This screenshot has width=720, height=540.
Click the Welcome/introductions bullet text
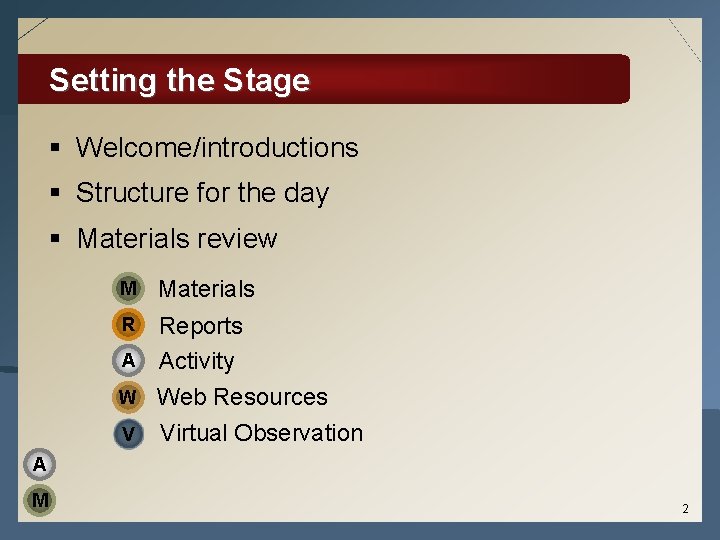[217, 148]
